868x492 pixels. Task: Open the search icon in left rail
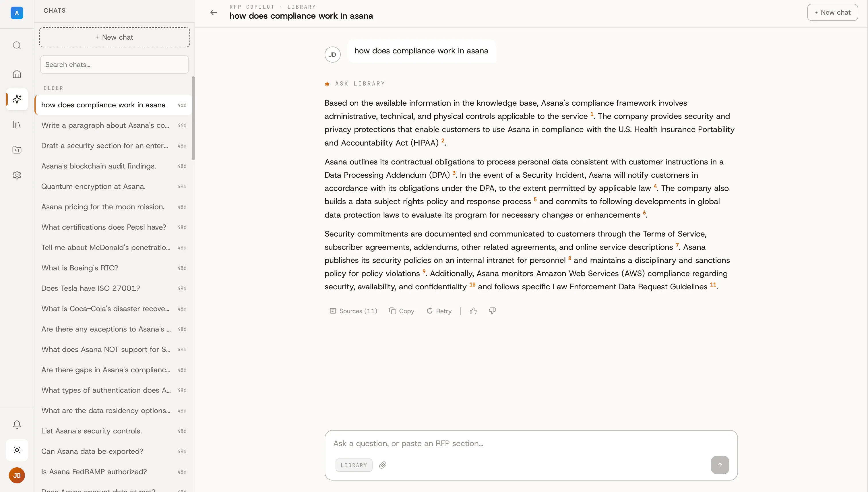tap(17, 45)
